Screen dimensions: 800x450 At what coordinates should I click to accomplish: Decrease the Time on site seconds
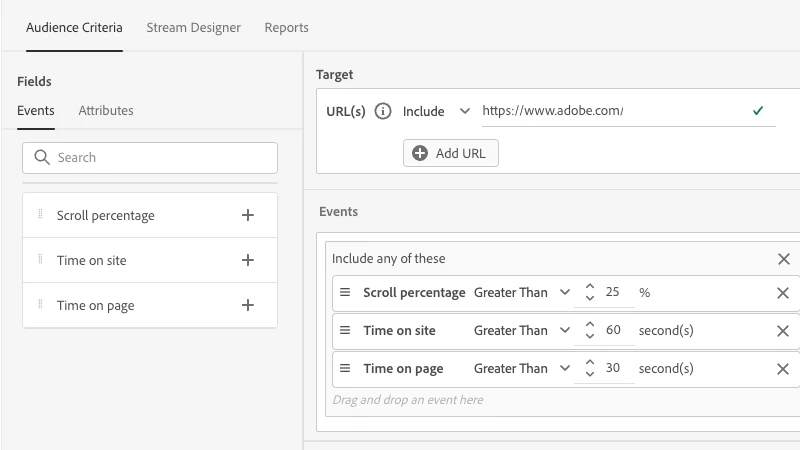pyautogui.click(x=590, y=336)
